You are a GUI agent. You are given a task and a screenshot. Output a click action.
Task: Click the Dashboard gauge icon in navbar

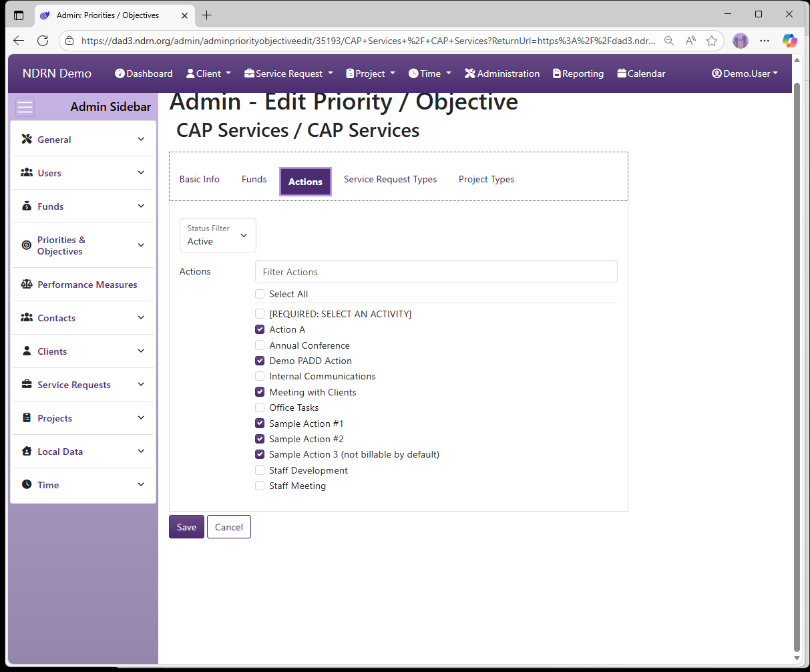point(120,73)
